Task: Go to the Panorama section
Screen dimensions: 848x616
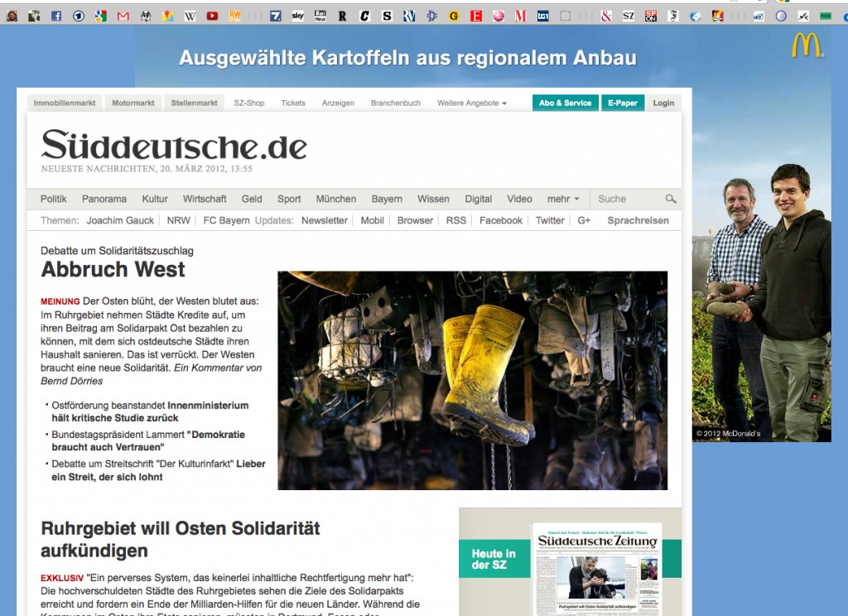Action: (x=104, y=199)
